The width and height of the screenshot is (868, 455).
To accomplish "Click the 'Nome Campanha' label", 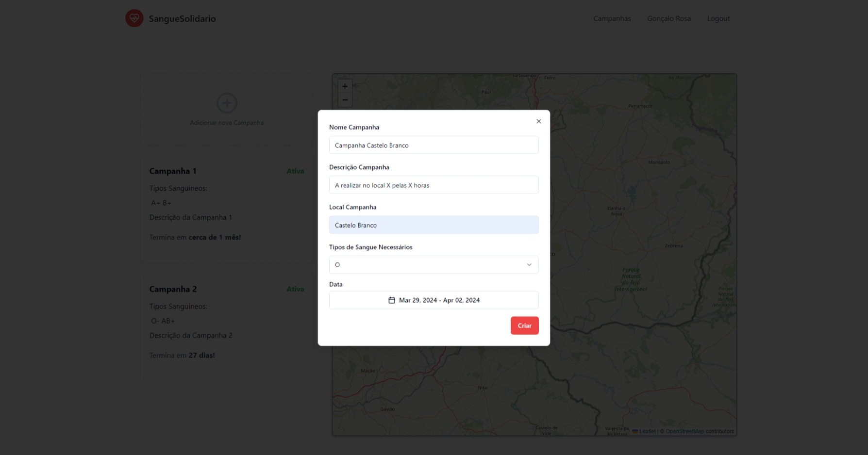I will pyautogui.click(x=354, y=127).
